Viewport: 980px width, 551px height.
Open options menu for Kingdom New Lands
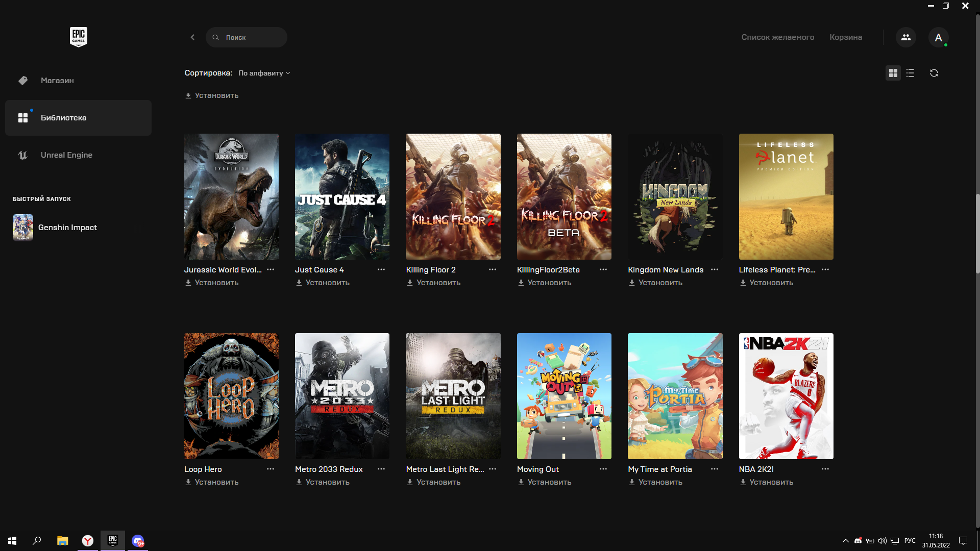click(715, 269)
